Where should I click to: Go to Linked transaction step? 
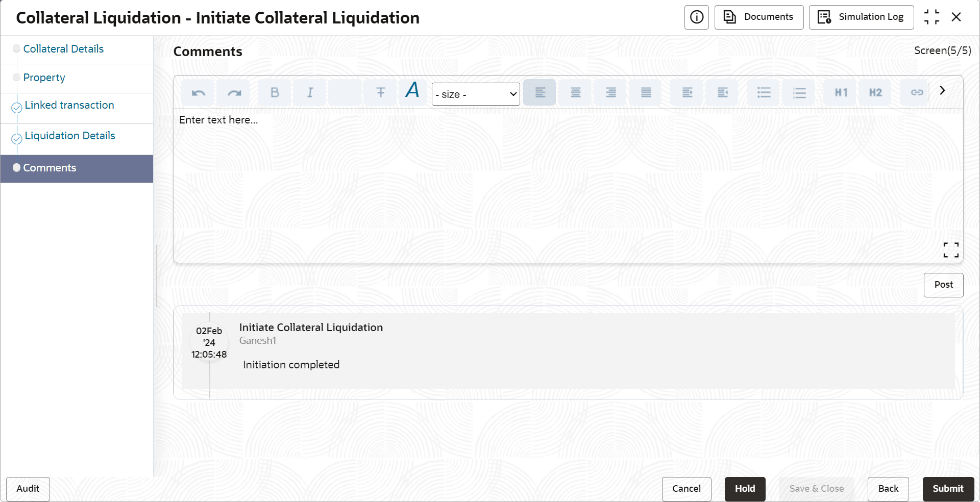pyautogui.click(x=69, y=105)
